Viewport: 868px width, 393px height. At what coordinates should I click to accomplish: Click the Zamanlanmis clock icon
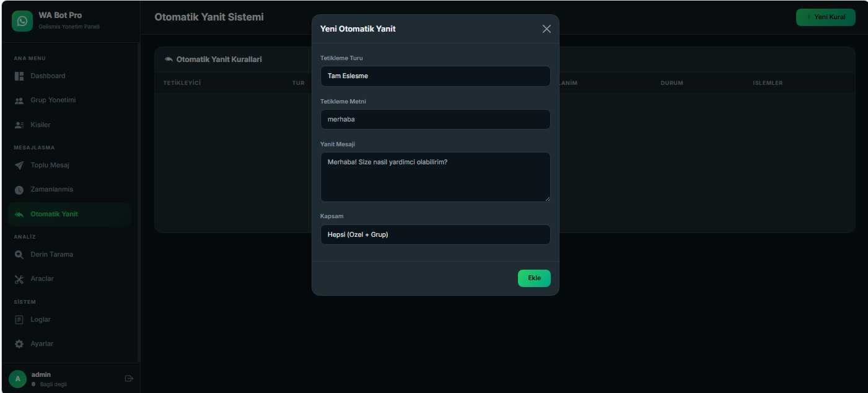pos(19,190)
